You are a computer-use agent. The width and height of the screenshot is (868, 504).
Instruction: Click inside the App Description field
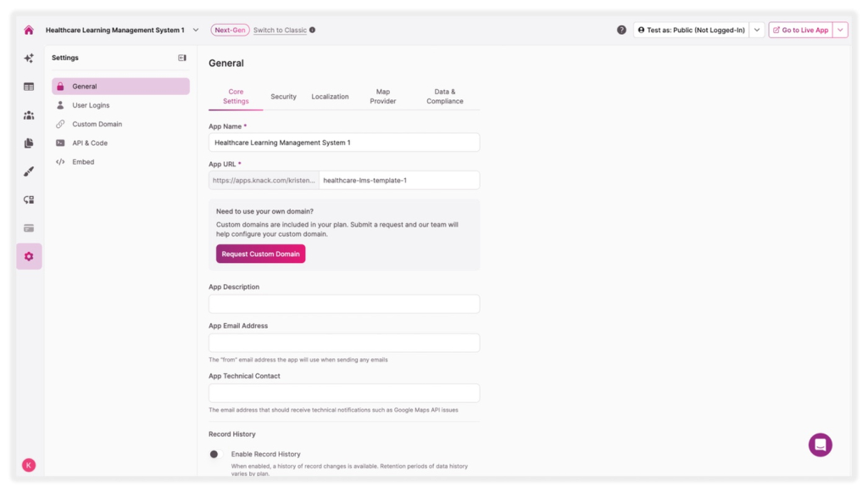click(343, 303)
